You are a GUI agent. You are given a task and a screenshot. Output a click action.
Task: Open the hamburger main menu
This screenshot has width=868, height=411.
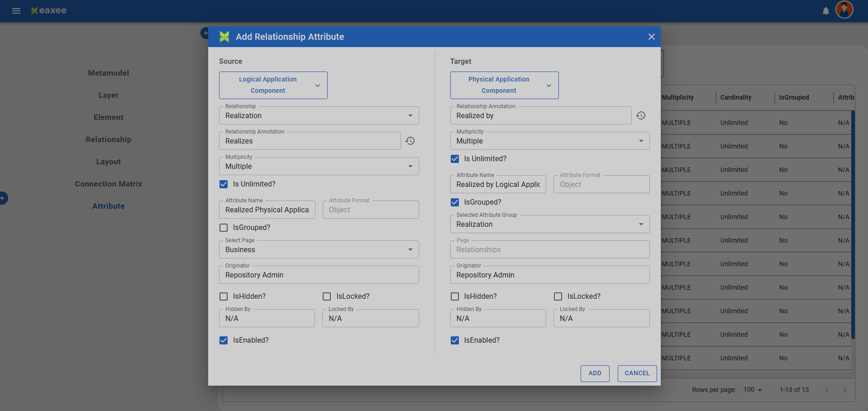16,11
